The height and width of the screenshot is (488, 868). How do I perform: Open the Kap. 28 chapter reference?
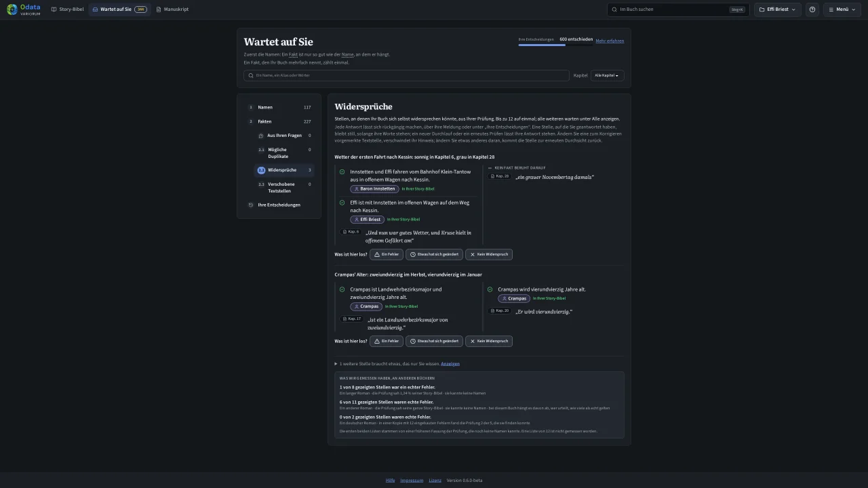click(500, 176)
